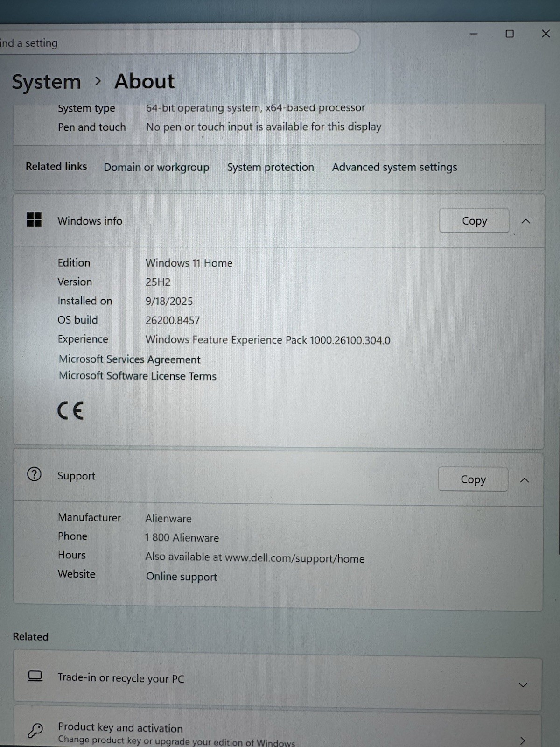This screenshot has width=560, height=747.
Task: Click the Experience label
Action: click(x=83, y=339)
